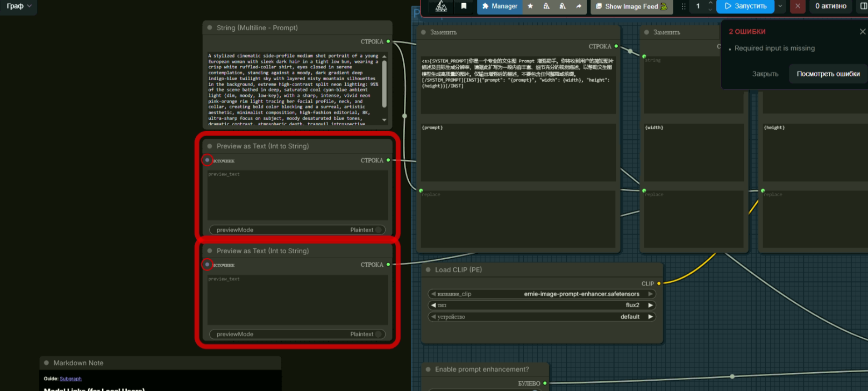Screen dimensions: 868x391
Task: Click the batch count number field
Action: pyautogui.click(x=699, y=6)
